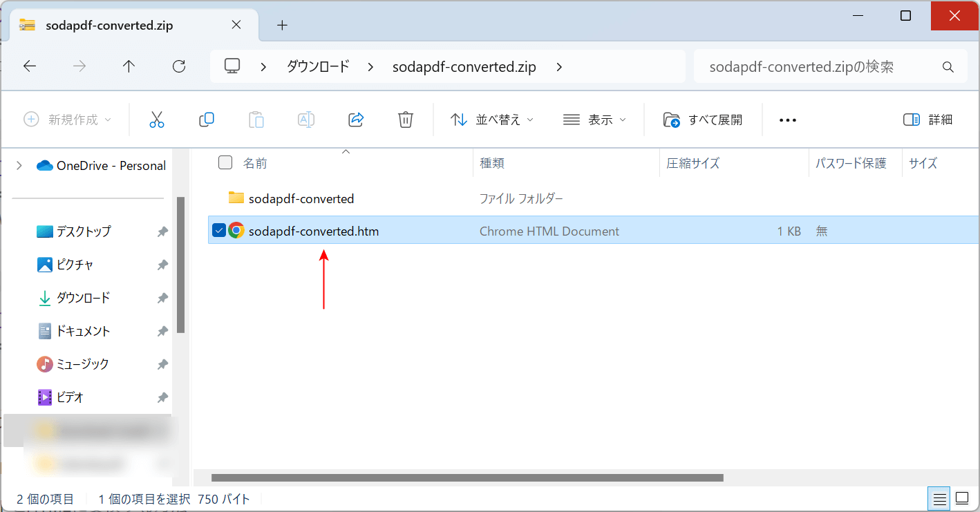
Task: Open デスクトップ in sidebar
Action: tap(84, 231)
